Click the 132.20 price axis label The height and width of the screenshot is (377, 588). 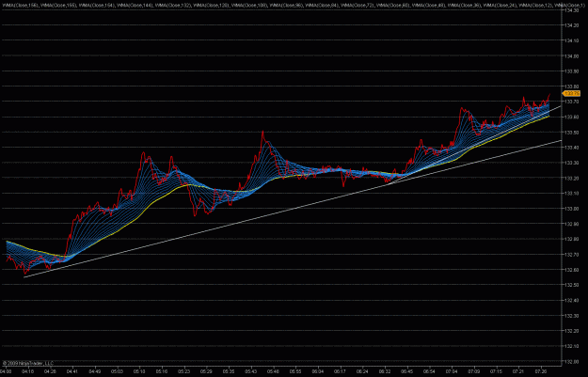tap(571, 331)
